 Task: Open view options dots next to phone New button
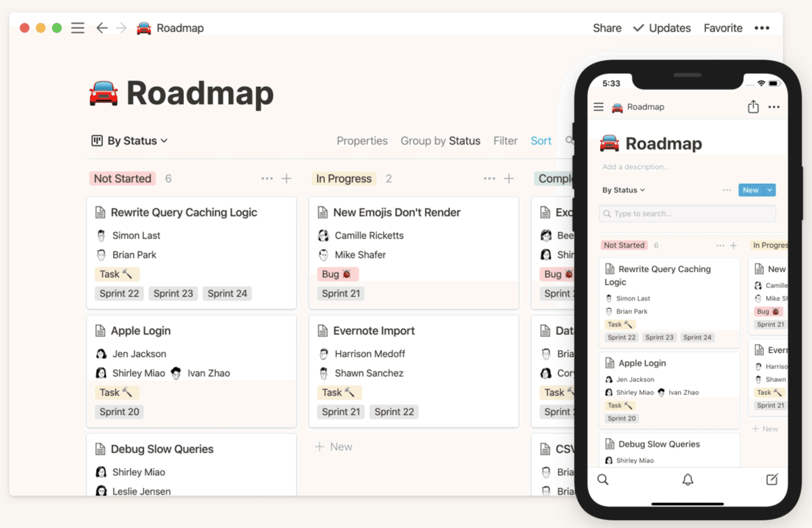[727, 190]
